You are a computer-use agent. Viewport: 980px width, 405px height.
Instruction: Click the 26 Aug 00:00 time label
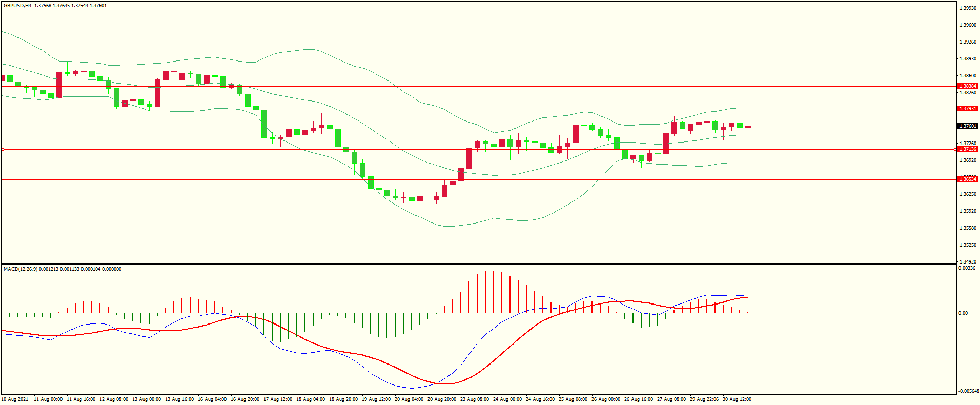(x=606, y=399)
